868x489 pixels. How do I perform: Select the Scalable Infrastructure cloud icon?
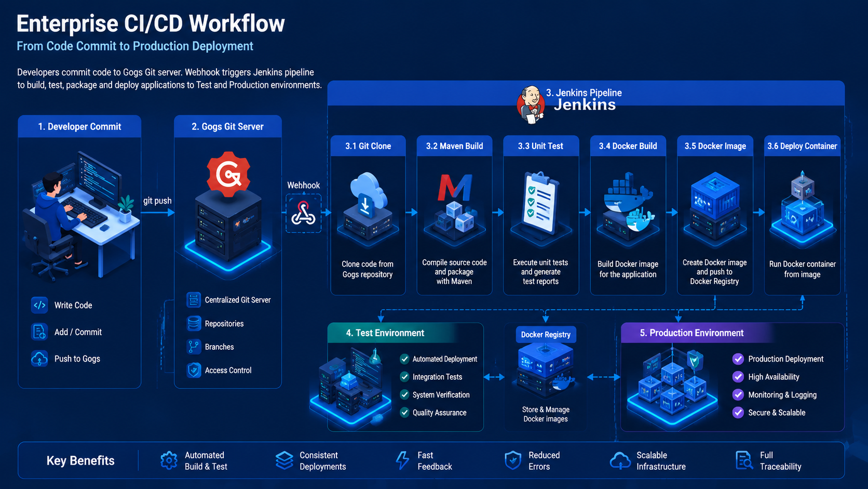click(x=620, y=460)
